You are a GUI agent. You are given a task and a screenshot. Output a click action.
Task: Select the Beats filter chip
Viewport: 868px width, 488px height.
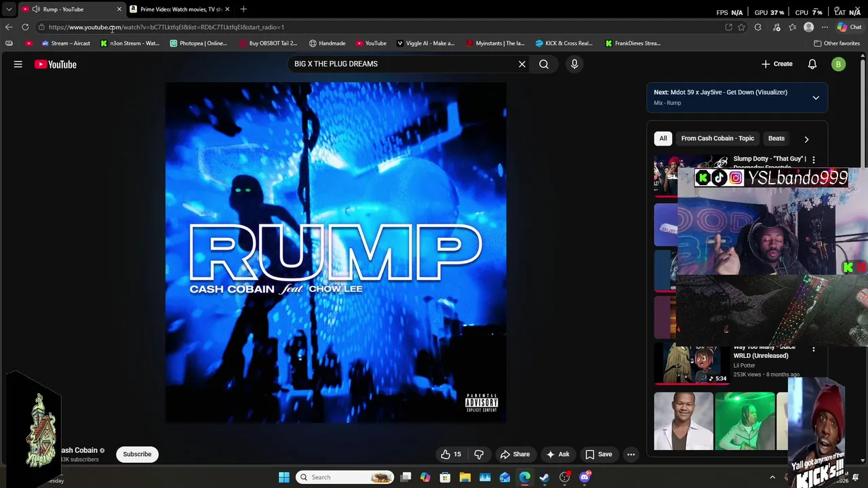[x=776, y=139]
